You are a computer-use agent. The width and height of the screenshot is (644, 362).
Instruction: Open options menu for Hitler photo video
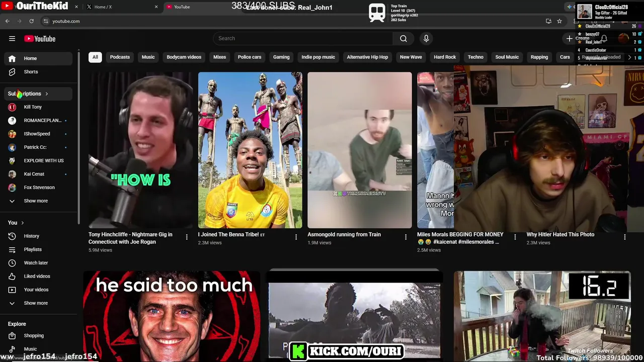click(624, 237)
